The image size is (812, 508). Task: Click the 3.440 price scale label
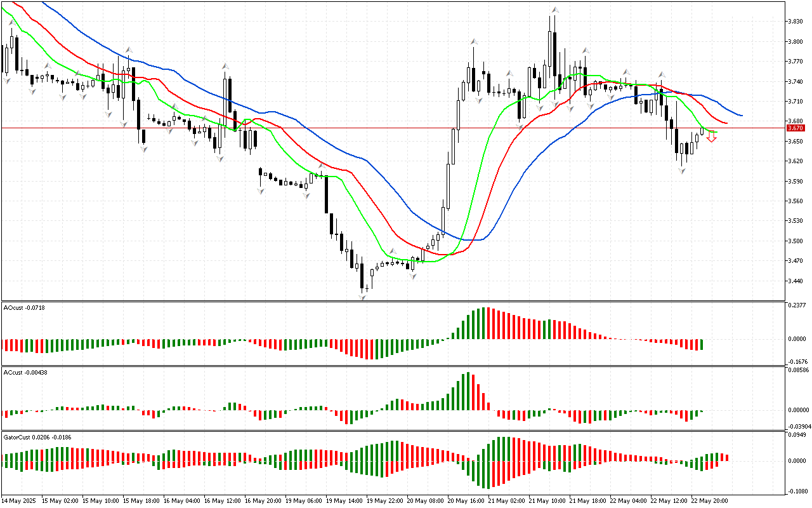(x=795, y=281)
